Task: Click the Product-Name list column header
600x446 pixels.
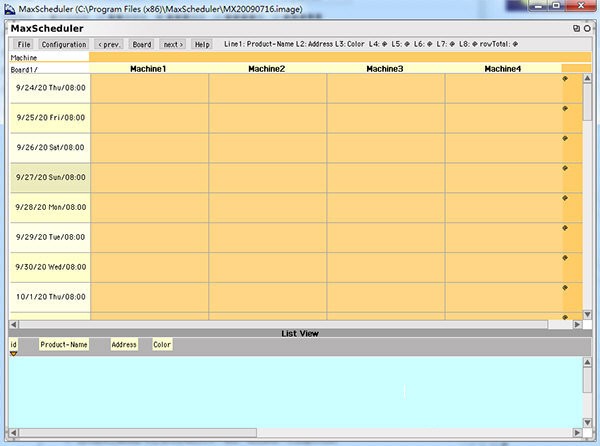Action: [64, 345]
